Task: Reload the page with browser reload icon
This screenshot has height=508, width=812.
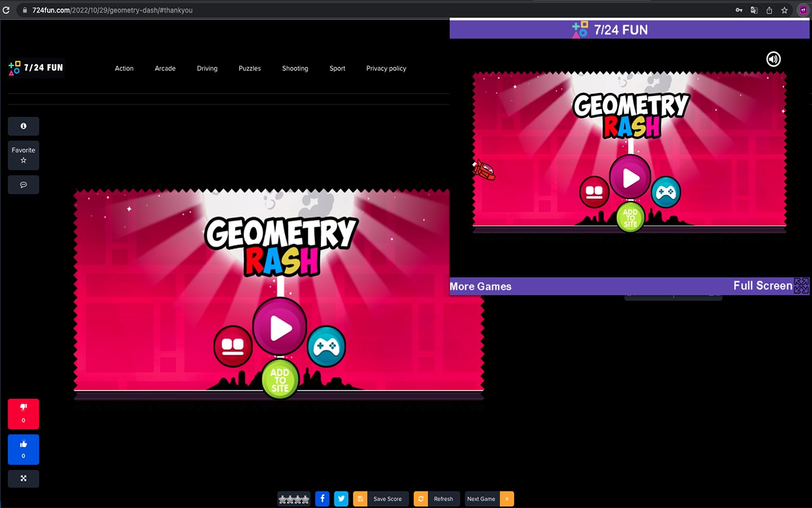Action: click(6, 10)
